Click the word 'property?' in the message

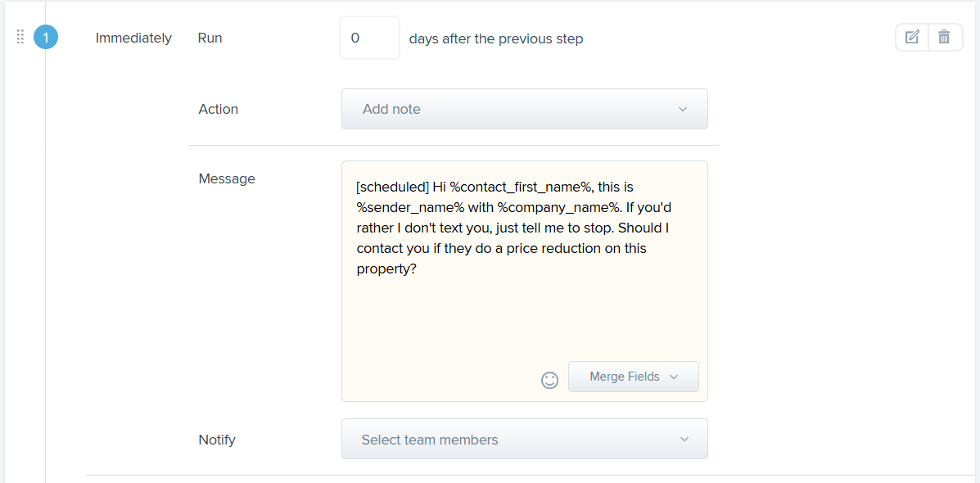[x=387, y=269]
